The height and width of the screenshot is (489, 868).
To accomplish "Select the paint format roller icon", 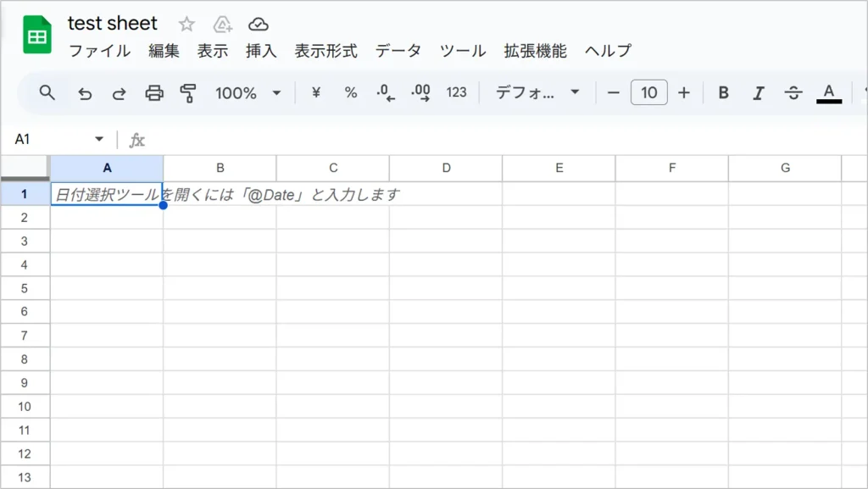I will pyautogui.click(x=188, y=93).
